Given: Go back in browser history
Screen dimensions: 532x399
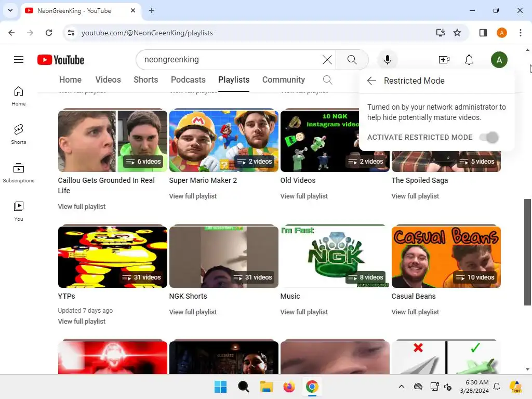Looking at the screenshot, I should (x=11, y=33).
